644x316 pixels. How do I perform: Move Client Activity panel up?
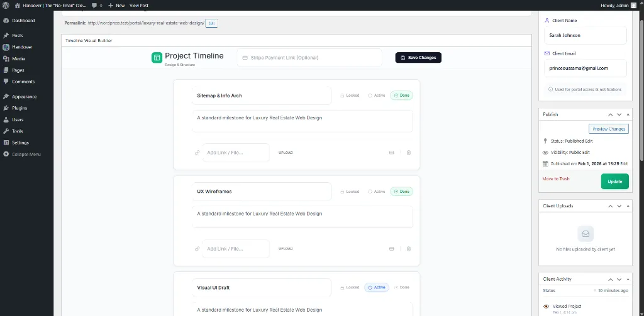[x=609, y=279]
